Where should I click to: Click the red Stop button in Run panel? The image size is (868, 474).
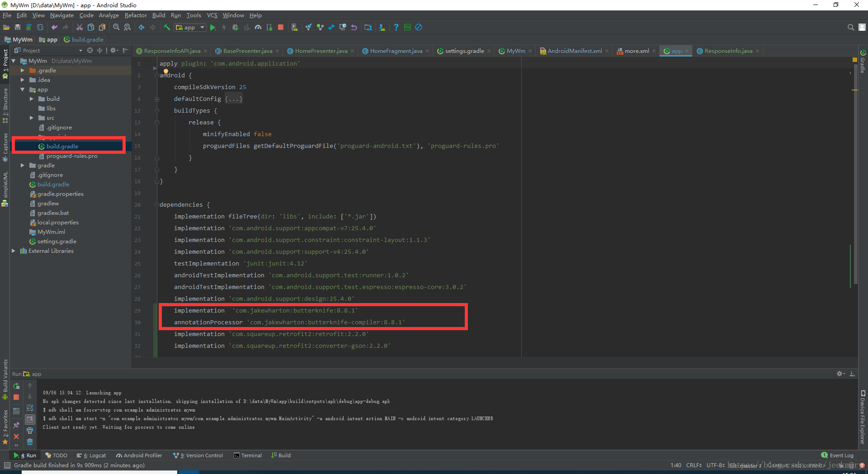pyautogui.click(x=16, y=397)
